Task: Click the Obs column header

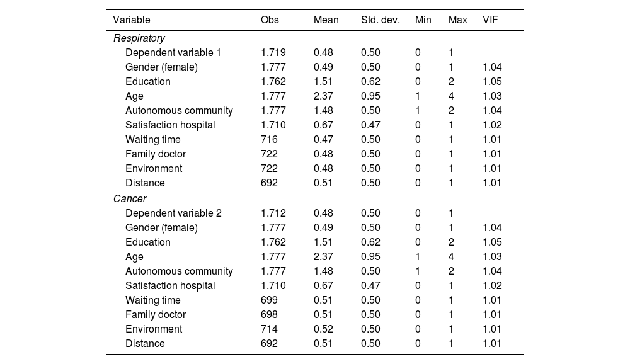Action: point(270,20)
